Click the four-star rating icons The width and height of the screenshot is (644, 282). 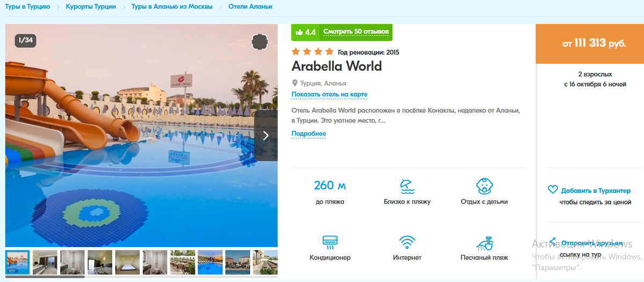pos(312,52)
